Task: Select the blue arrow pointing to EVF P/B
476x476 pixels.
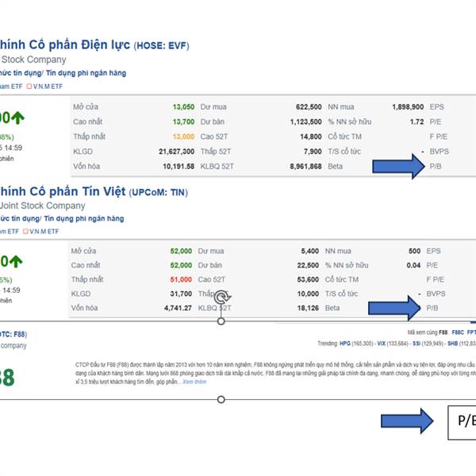Action: coord(398,167)
